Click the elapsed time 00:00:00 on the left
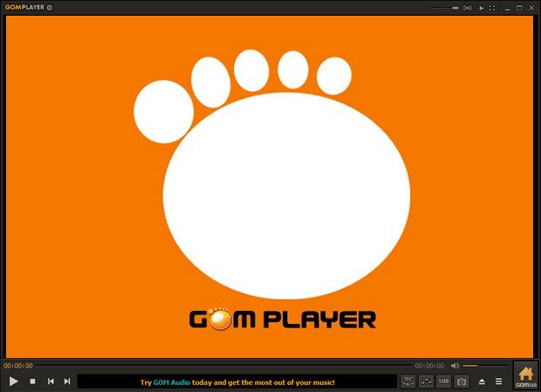Image resolution: width=541 pixels, height=392 pixels. coord(18,366)
